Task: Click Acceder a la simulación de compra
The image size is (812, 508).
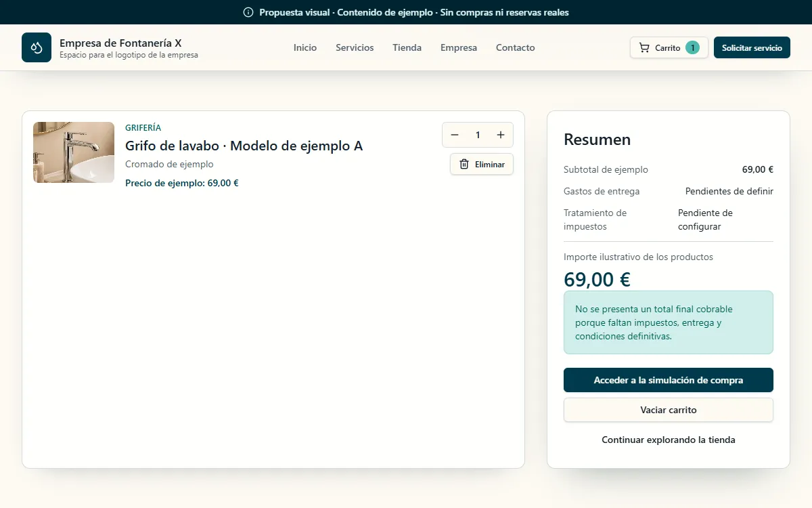Action: 669,380
